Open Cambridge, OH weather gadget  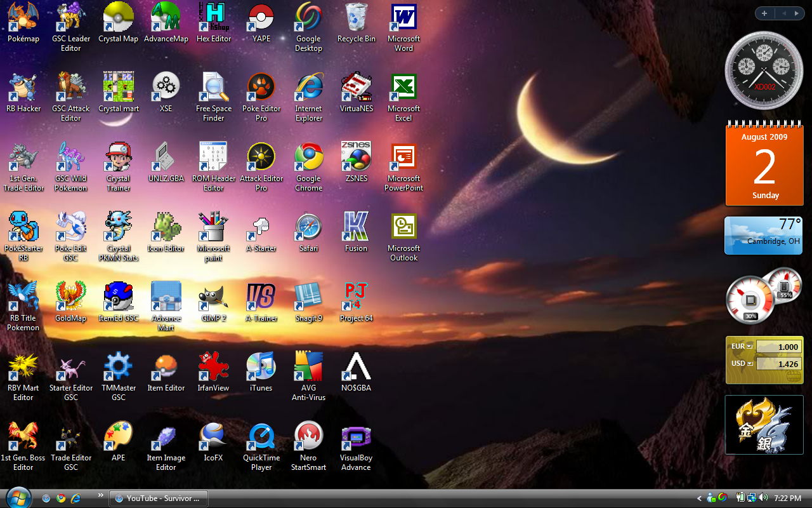coord(764,236)
